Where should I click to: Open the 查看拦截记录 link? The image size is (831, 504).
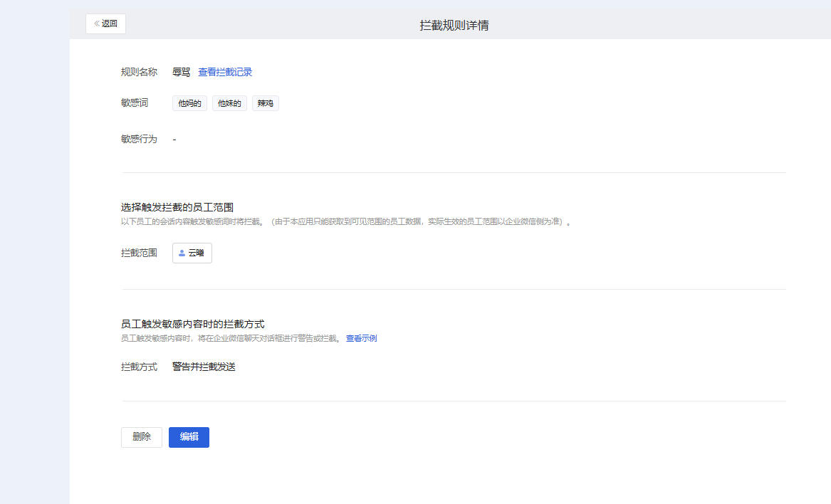225,72
